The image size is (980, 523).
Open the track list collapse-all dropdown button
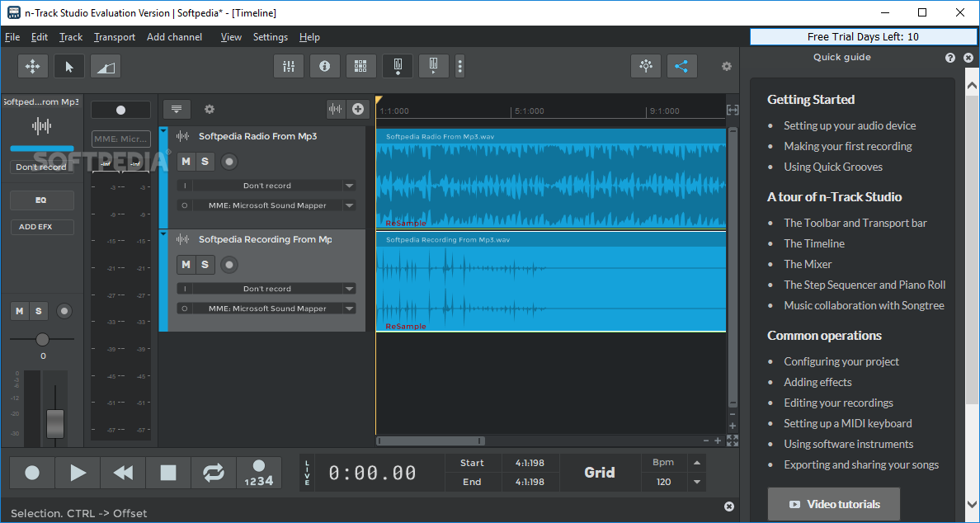pos(177,110)
